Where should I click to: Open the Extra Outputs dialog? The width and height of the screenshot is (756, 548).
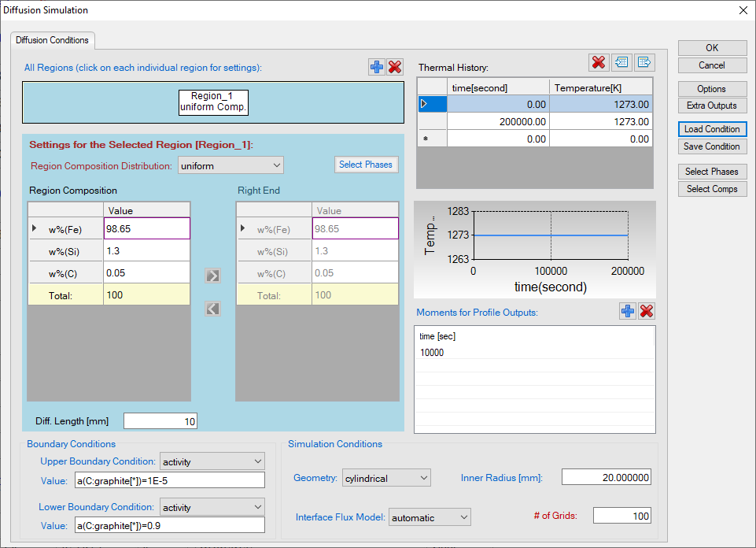(x=711, y=106)
